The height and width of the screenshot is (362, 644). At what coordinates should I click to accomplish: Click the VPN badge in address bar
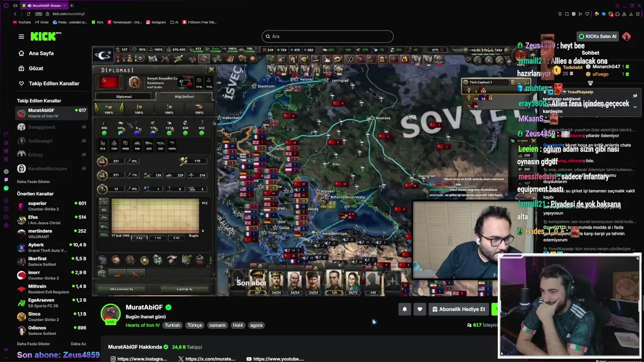pos(39,14)
